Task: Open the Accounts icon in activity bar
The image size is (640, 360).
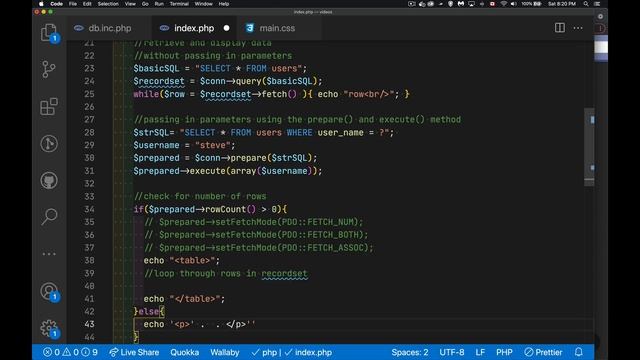Action: (x=49, y=291)
